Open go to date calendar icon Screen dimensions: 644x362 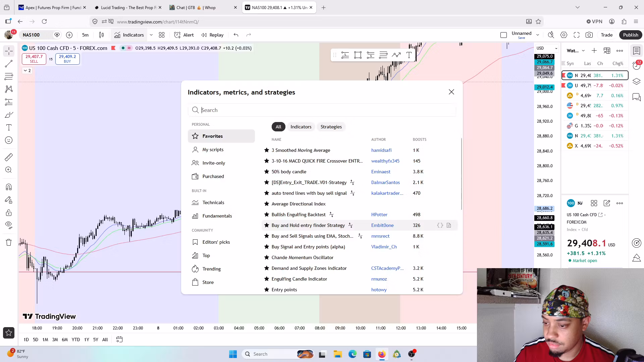point(119,340)
